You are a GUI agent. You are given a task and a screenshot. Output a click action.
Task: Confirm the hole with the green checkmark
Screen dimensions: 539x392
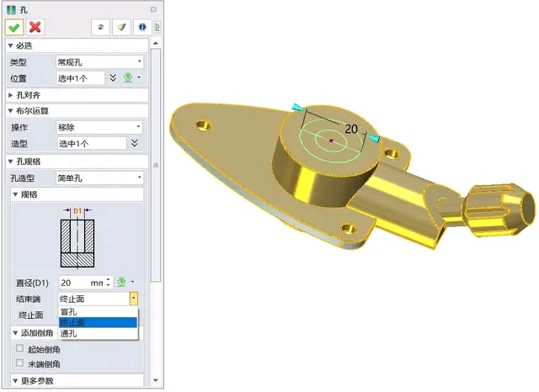click(x=14, y=27)
